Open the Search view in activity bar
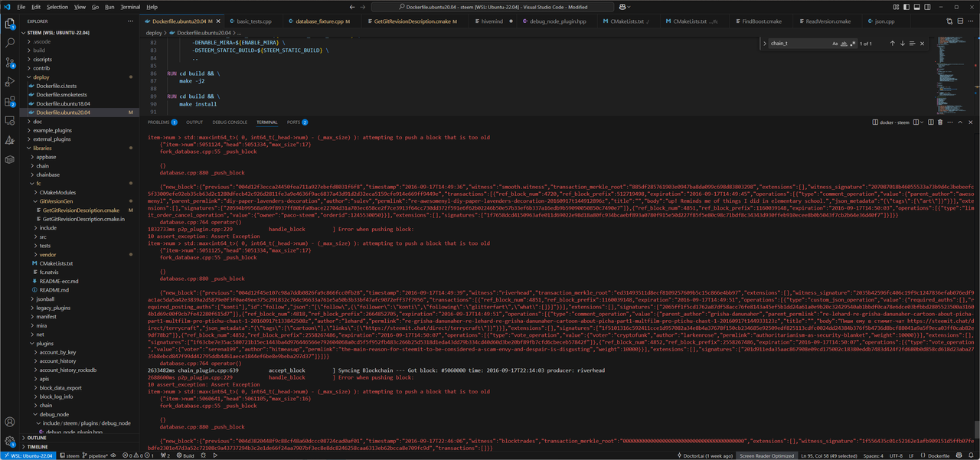The image size is (980, 460). click(x=10, y=43)
